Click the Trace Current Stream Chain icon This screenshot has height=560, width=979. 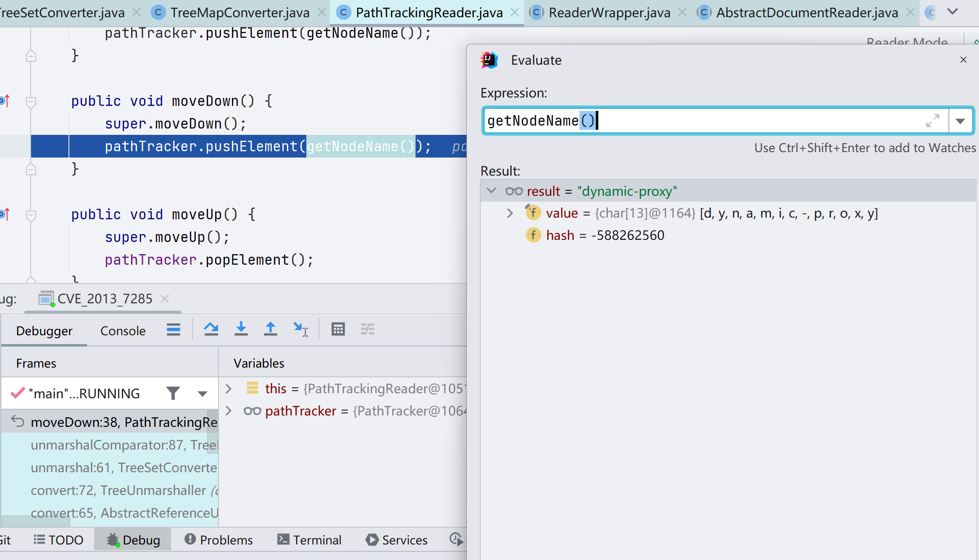[x=367, y=329]
